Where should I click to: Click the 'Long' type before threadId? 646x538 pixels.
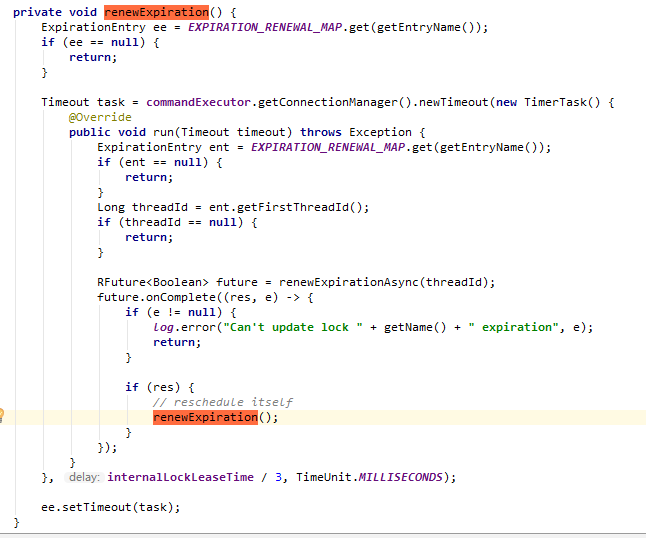click(x=111, y=207)
